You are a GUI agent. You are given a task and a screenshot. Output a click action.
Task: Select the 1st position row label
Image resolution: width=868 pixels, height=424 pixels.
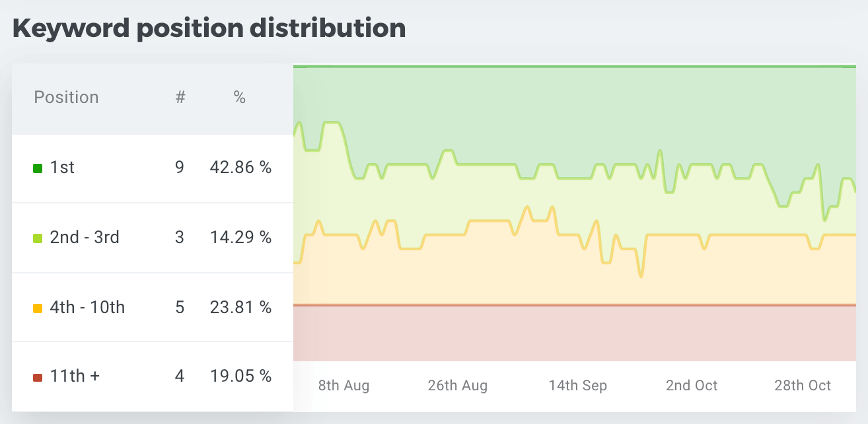click(x=62, y=168)
